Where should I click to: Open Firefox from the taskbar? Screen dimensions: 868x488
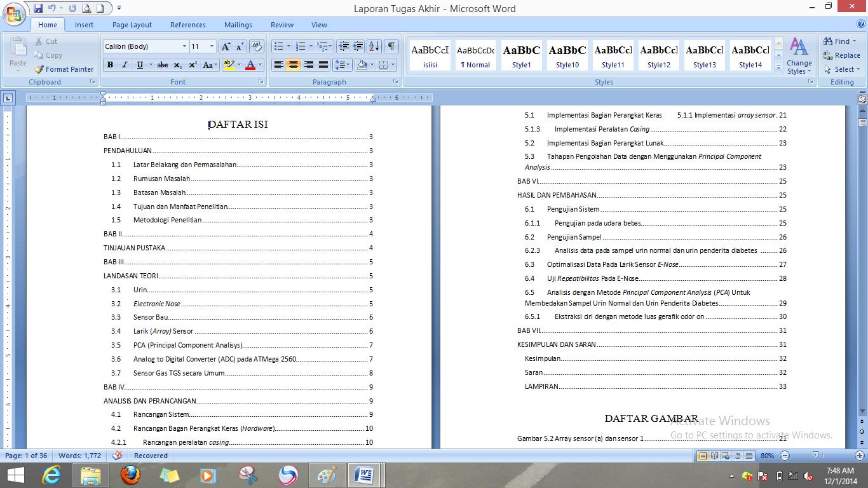coord(130,475)
